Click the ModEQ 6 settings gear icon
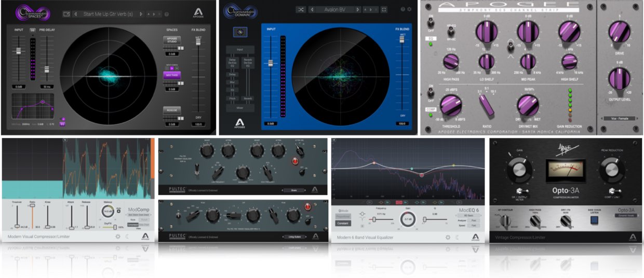Image resolution: width=644 pixels, height=278 pixels. (x=448, y=237)
